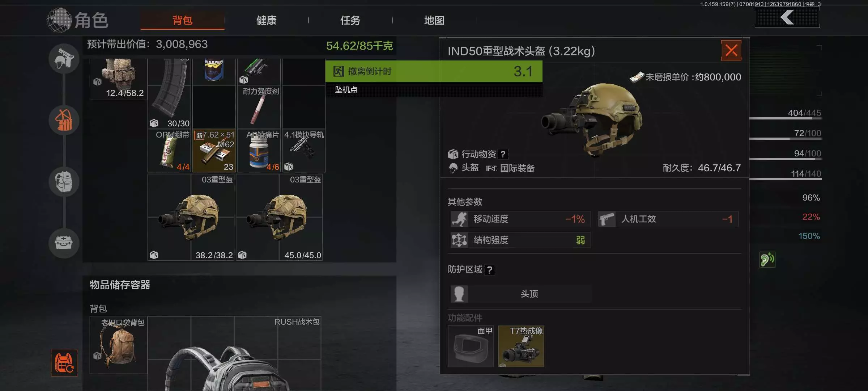Viewport: 868px width, 391px height.
Task: Open the weapon and helmet equipment sidebar icon
Action: tap(64, 59)
